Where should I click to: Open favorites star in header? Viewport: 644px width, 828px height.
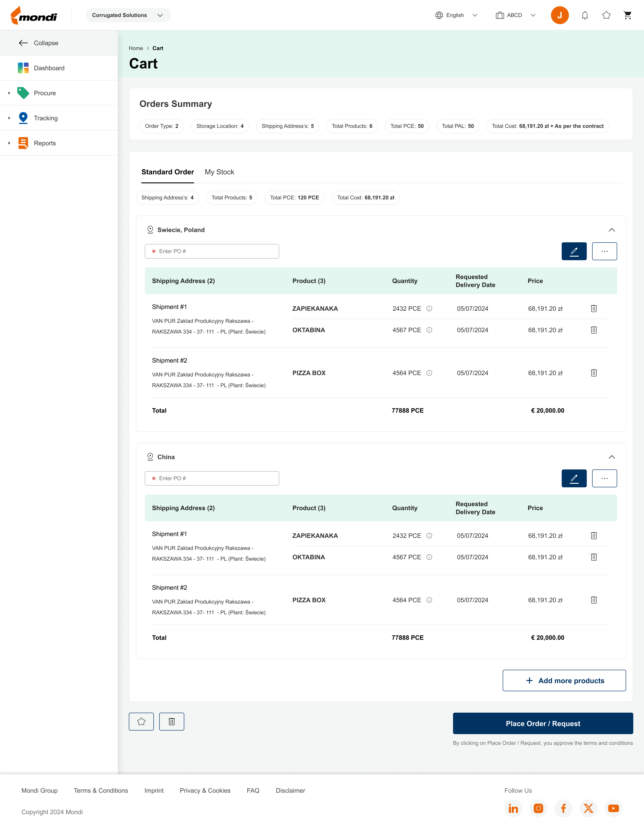coord(606,15)
